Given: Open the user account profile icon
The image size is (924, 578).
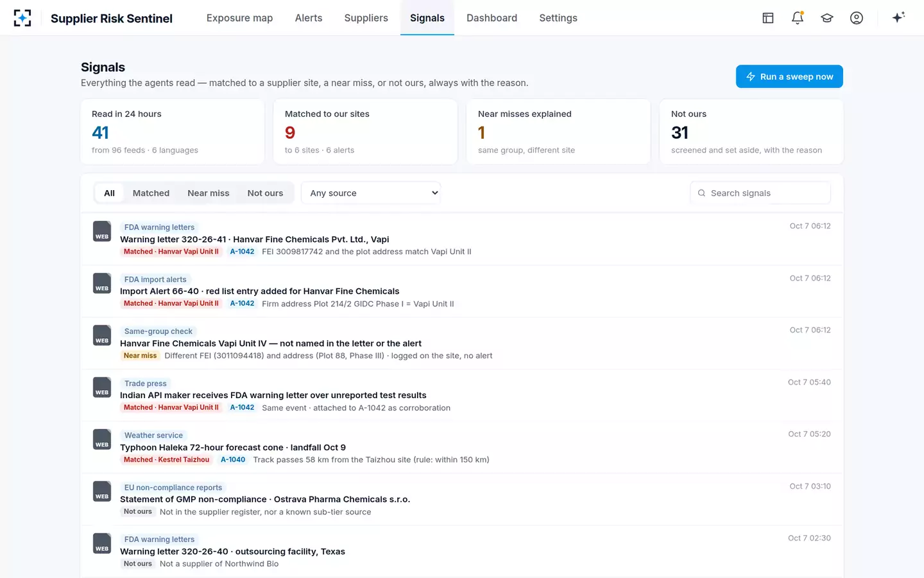Looking at the screenshot, I should pos(857,18).
